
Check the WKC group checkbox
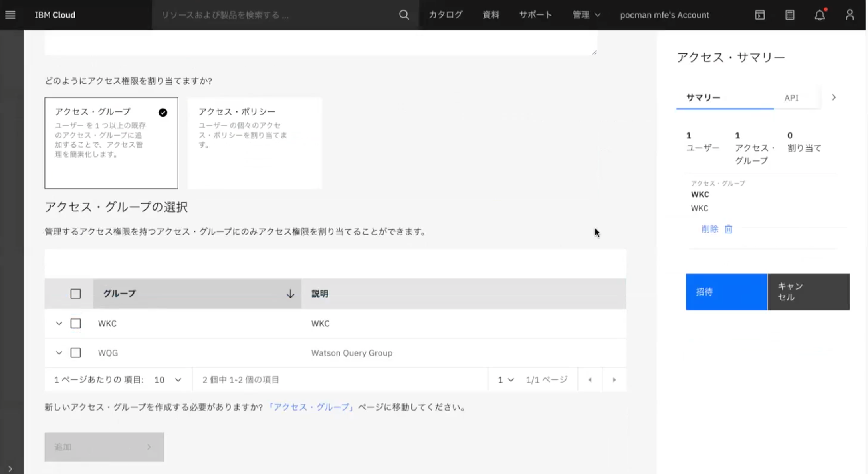click(x=75, y=324)
